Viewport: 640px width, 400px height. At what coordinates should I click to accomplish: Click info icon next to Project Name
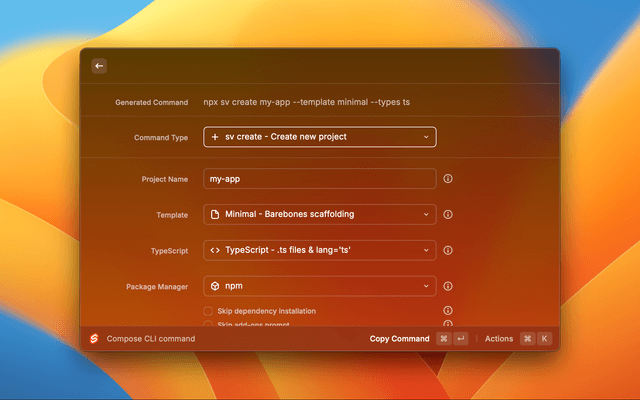click(x=448, y=179)
